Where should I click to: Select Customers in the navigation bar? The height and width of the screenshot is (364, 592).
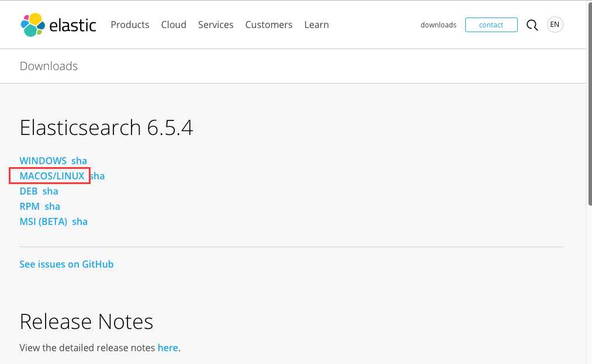[x=269, y=25]
